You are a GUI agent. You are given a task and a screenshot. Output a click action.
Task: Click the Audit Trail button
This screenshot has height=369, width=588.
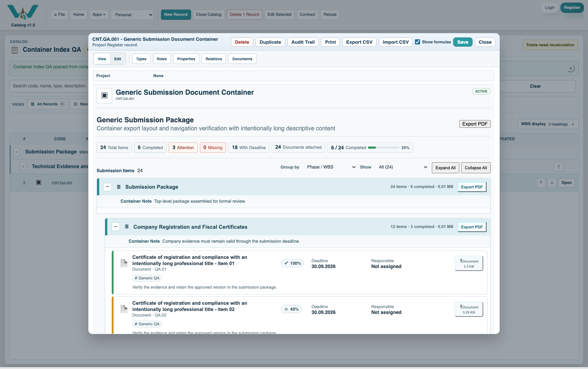303,42
